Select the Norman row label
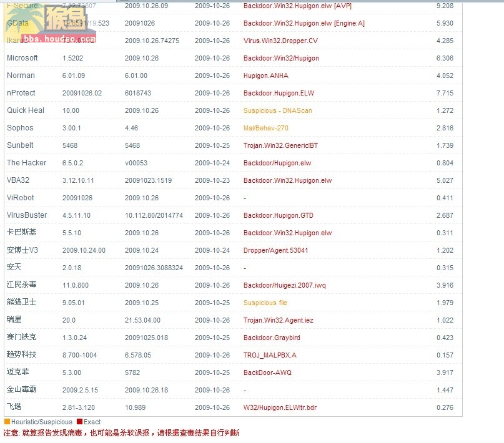Screen dimensions: 504x443 pos(21,75)
